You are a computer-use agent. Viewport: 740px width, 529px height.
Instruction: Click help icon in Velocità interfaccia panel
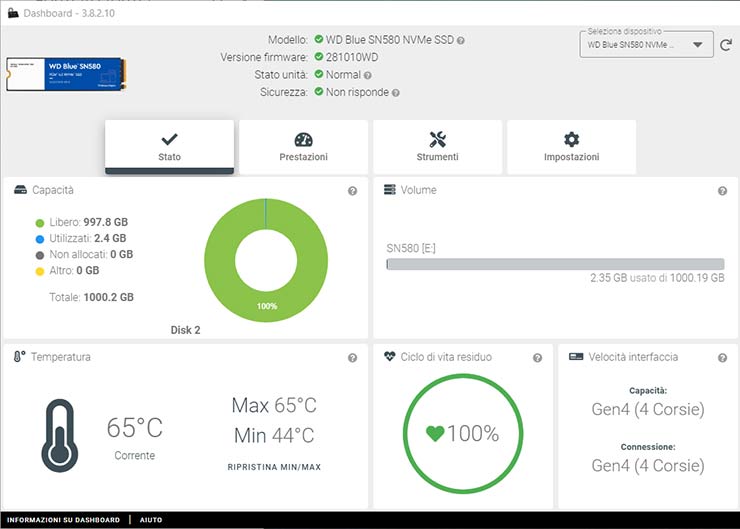(x=722, y=358)
